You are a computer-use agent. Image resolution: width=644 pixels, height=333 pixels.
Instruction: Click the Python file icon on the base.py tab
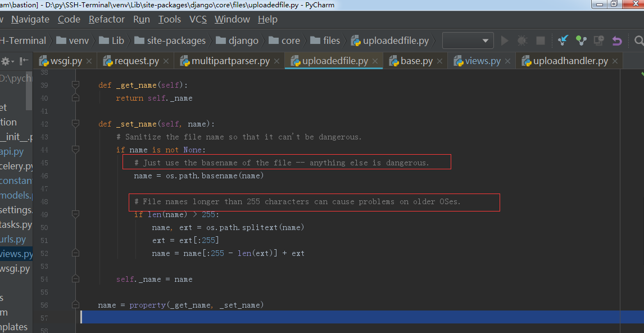pos(393,61)
